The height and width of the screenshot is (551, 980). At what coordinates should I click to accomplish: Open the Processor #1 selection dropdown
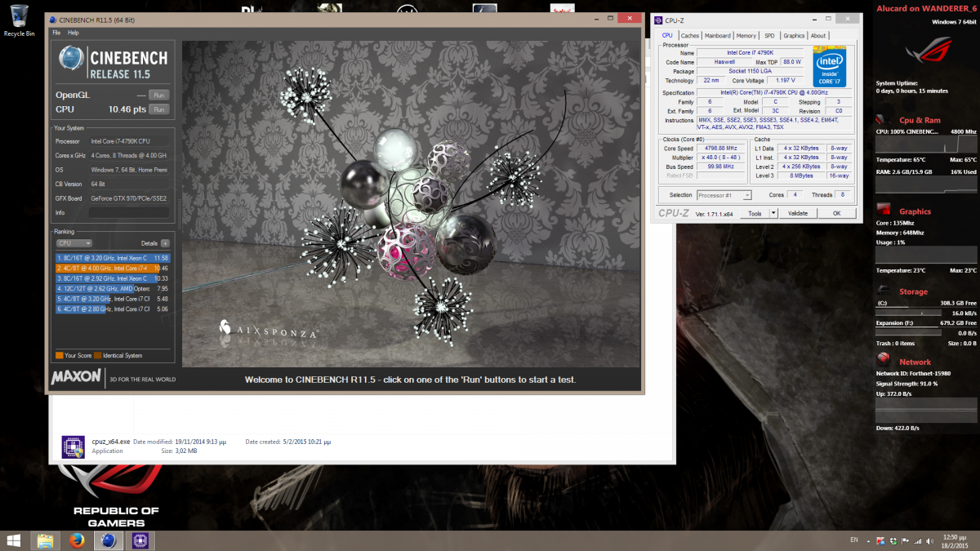point(724,195)
